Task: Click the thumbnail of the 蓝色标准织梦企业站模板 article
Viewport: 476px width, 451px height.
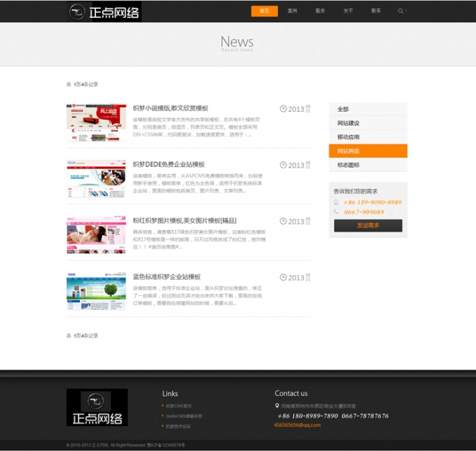Action: click(x=96, y=291)
